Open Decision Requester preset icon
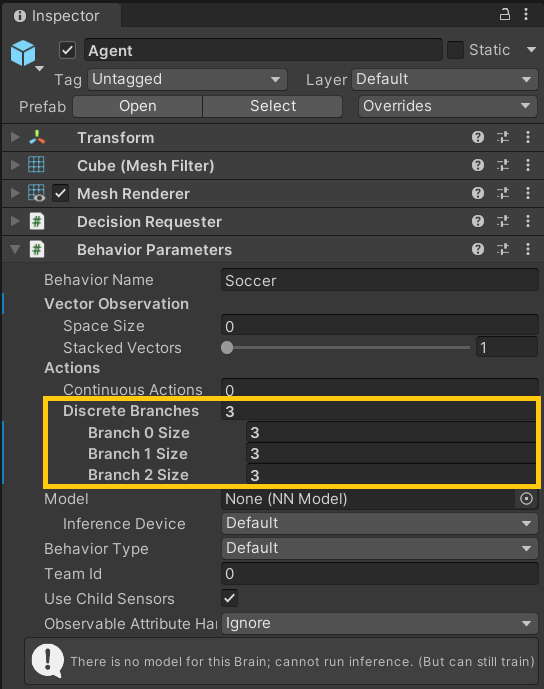Viewport: 544px width, 689px height. 503,221
